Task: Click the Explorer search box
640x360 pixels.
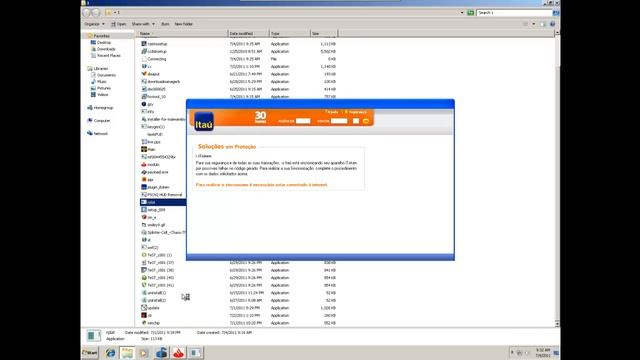Action: coord(514,13)
